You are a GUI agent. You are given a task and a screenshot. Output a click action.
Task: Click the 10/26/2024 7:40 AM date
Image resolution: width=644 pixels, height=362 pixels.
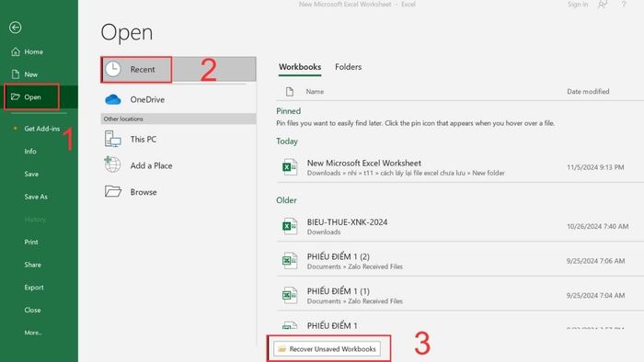tap(598, 226)
